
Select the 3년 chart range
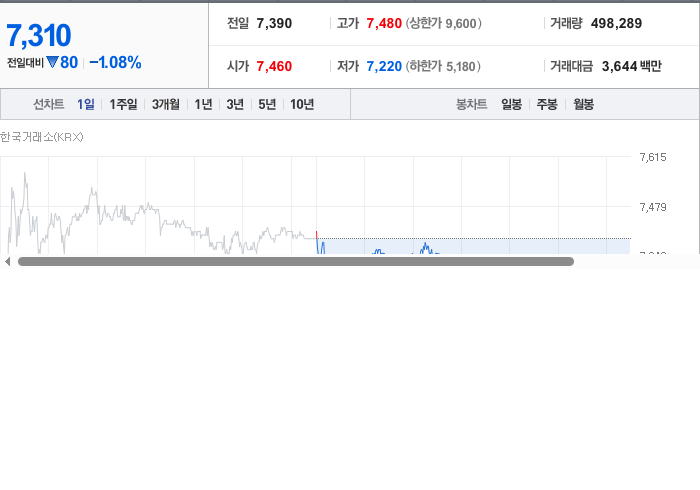pos(235,104)
